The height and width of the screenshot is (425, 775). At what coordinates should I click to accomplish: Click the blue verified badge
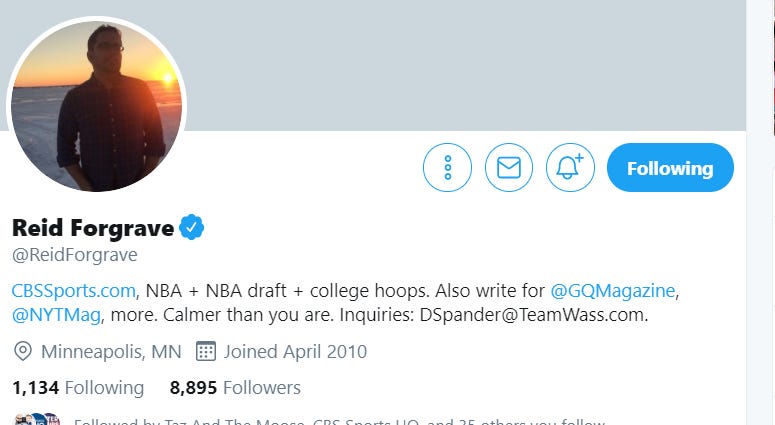[191, 227]
